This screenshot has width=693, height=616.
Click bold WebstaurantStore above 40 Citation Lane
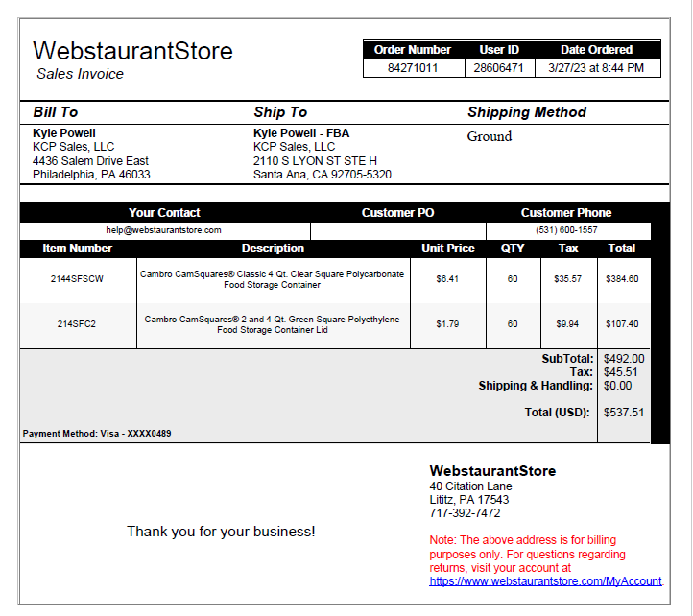[x=492, y=471]
